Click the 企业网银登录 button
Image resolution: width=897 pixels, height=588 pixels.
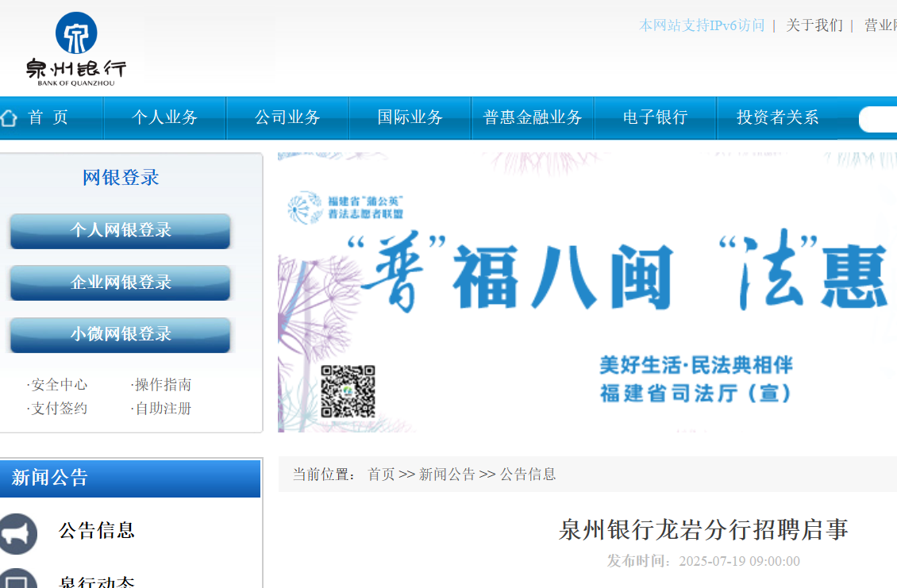tap(120, 282)
